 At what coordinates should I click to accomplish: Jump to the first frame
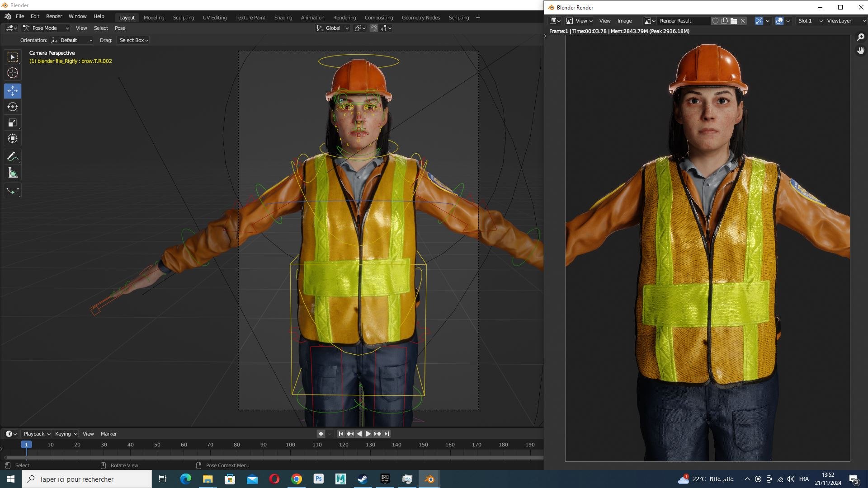341,434
